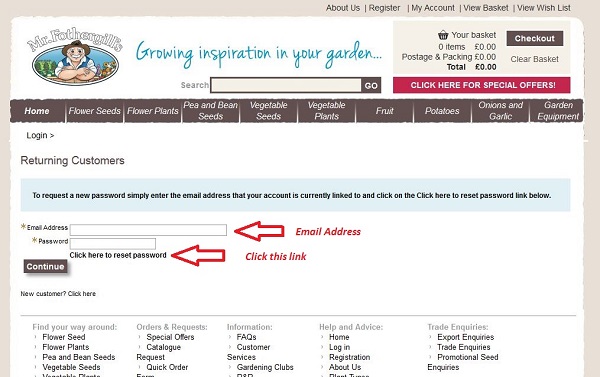The image size is (600, 377).
Task: Click 'Click here to reset password' link
Action: click(118, 255)
